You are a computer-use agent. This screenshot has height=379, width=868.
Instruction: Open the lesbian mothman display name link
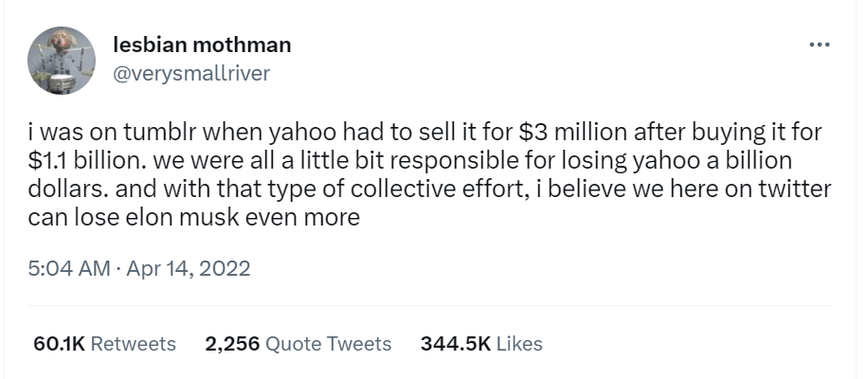pos(201,45)
